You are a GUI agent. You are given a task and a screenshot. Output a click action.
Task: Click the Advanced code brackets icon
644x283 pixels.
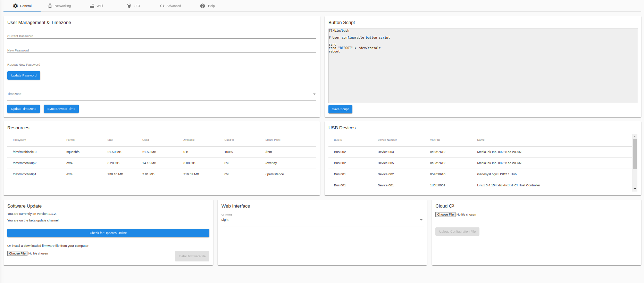pyautogui.click(x=162, y=6)
